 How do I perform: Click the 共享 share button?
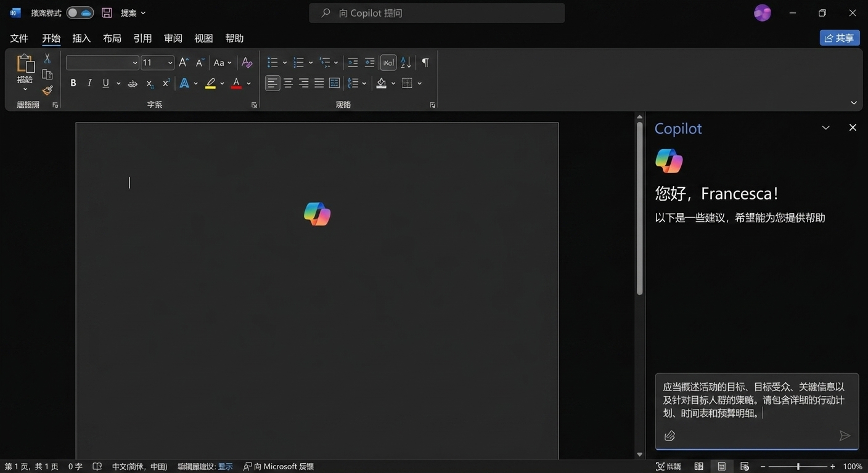tap(840, 38)
